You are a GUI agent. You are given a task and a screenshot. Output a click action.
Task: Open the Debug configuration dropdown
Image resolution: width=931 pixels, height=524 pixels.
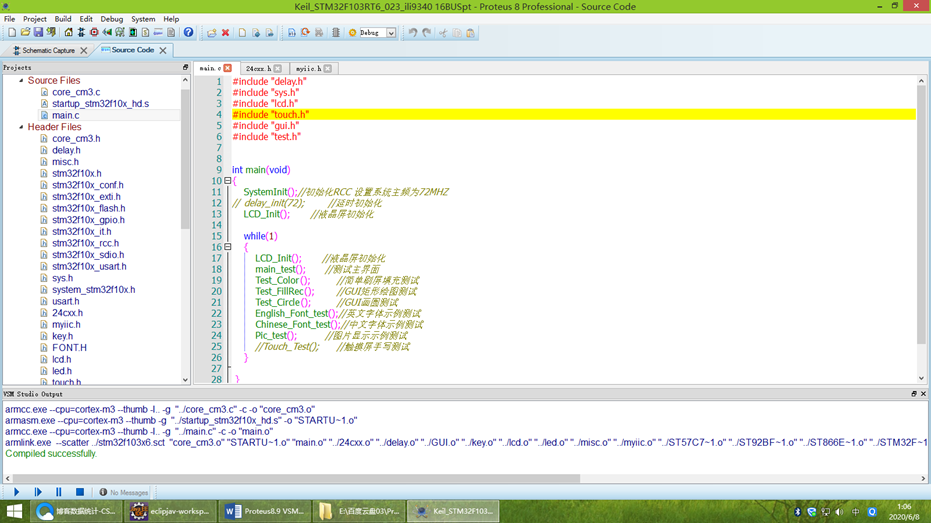391,33
